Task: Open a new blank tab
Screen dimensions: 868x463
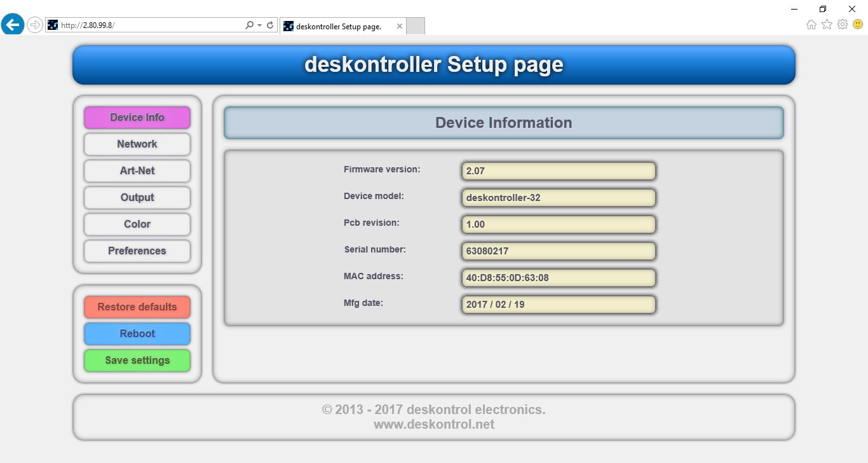Action: [x=415, y=26]
